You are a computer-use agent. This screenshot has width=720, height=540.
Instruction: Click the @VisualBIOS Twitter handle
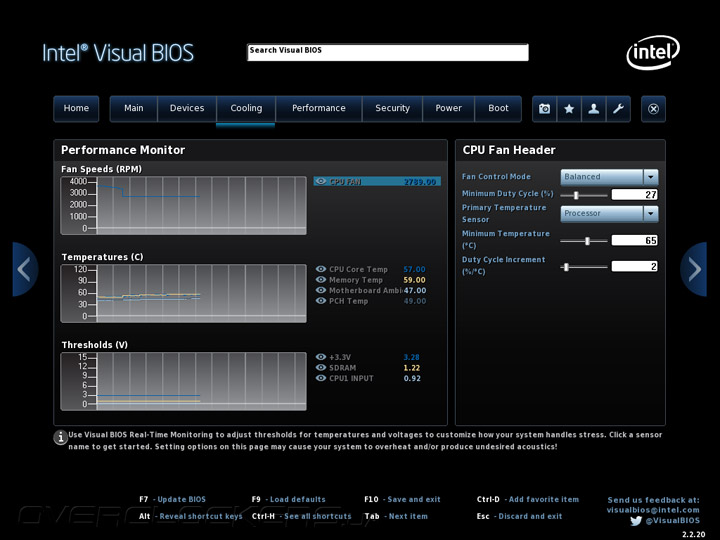coord(673,521)
